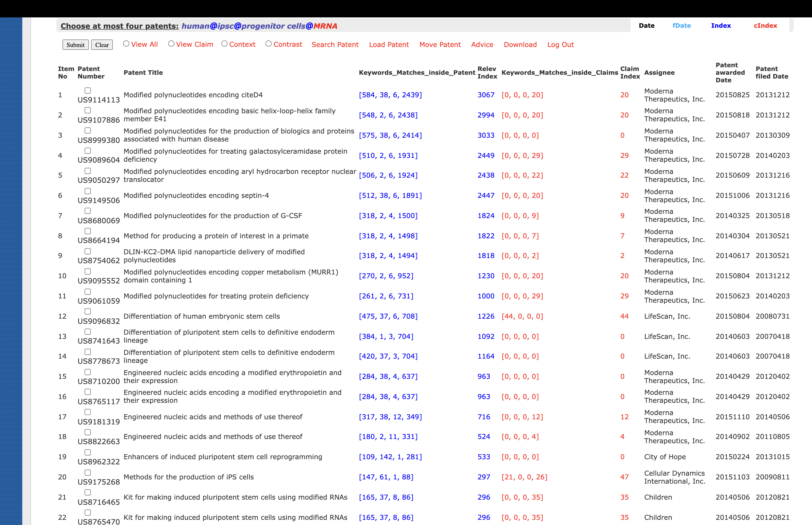The width and height of the screenshot is (812, 525).
Task: Click keyword matches [475, 37, 6, 708]
Action: tap(388, 316)
